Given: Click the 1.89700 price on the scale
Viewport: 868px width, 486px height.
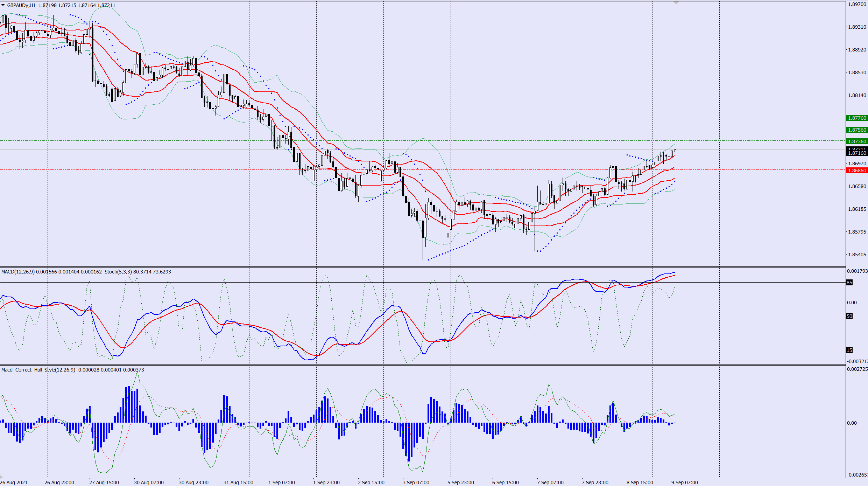Looking at the screenshot, I should (857, 4).
